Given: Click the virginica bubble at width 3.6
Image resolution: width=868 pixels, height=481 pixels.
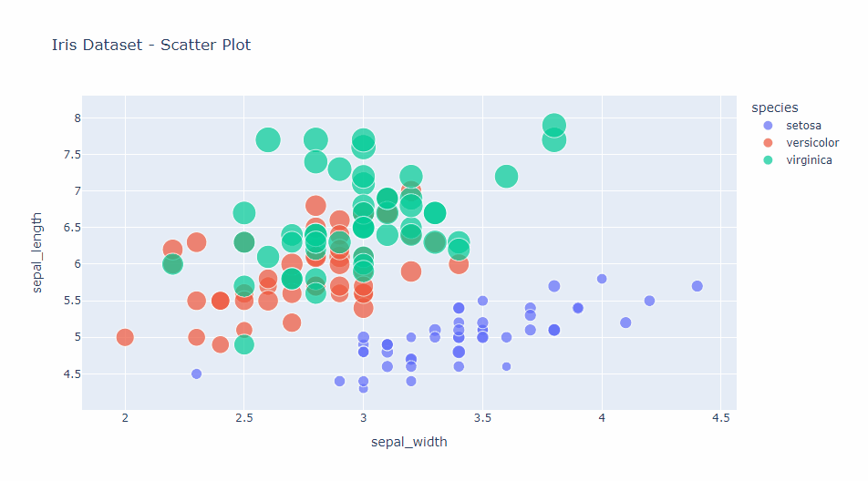Looking at the screenshot, I should click(506, 177).
